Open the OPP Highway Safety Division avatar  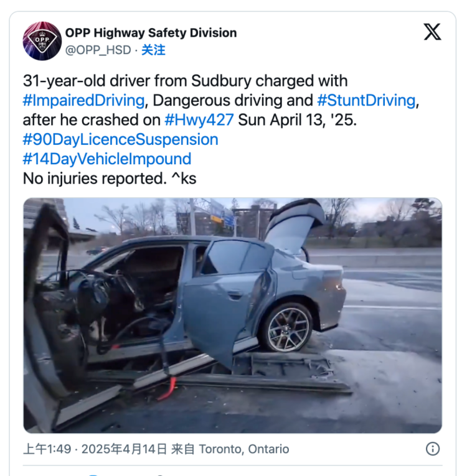pyautogui.click(x=42, y=41)
